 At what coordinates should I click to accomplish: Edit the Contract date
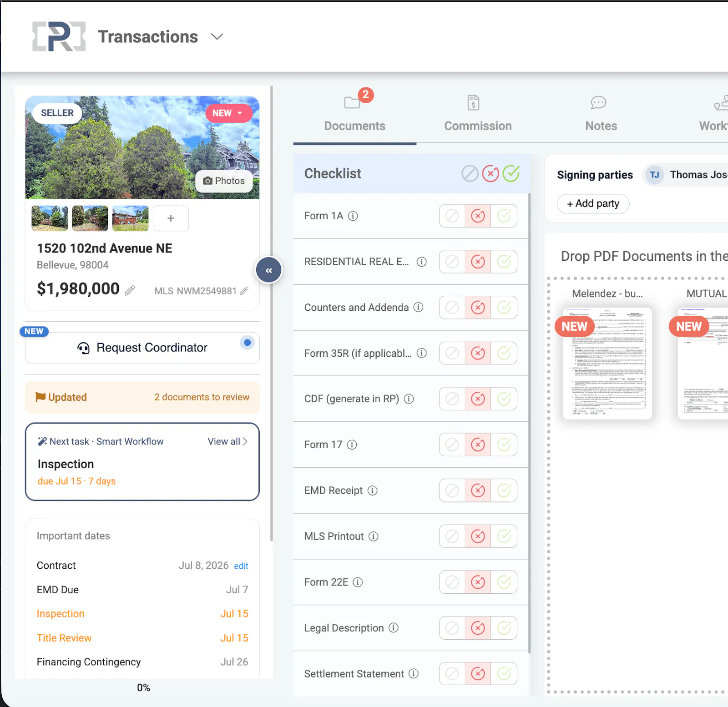click(x=241, y=566)
